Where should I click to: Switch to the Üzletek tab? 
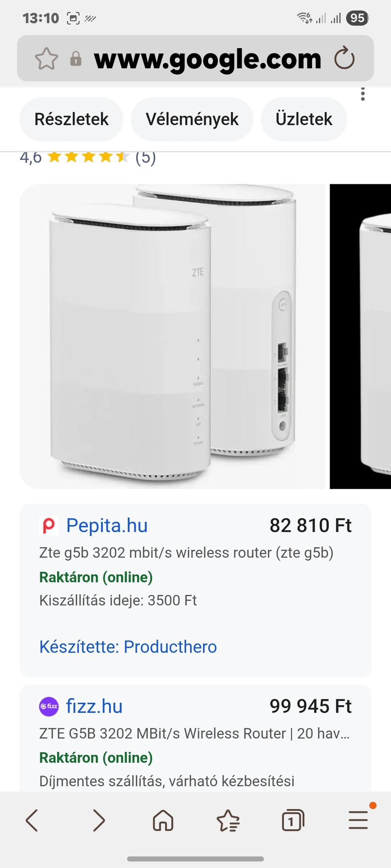pos(304,119)
